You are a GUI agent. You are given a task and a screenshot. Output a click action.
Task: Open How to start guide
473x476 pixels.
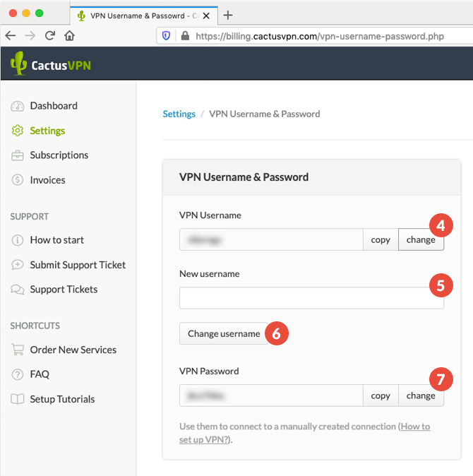[x=56, y=240]
